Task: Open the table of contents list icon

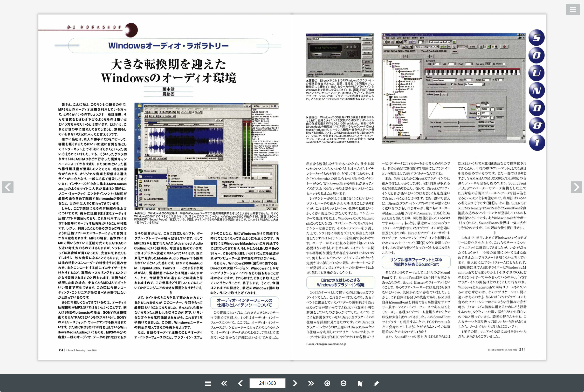Action: (208, 383)
